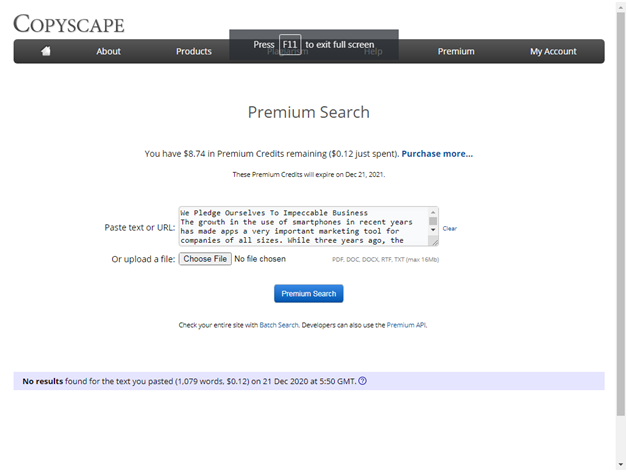628x472 pixels.
Task: Open the My Account menu
Action: tap(553, 51)
